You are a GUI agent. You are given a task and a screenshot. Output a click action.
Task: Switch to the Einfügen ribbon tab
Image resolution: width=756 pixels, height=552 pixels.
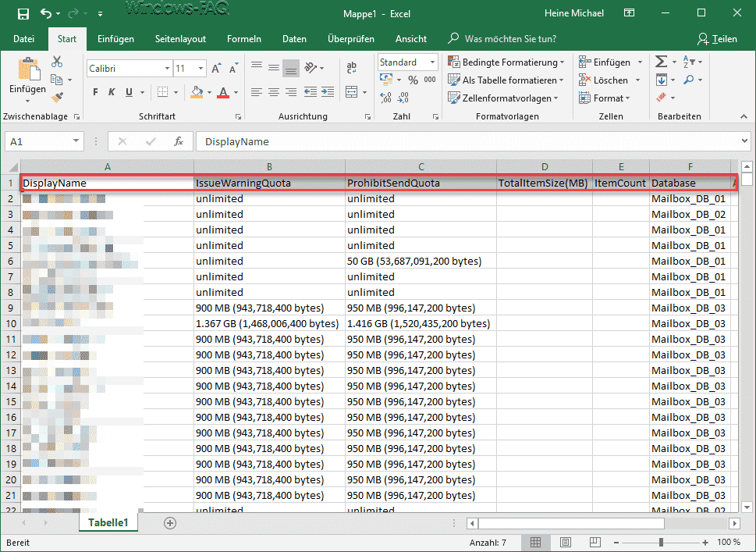coord(115,39)
